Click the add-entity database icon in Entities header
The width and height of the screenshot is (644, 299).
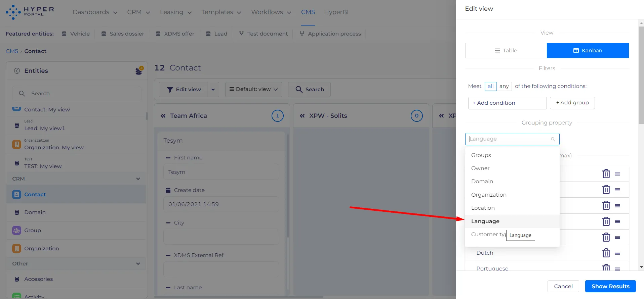139,70
